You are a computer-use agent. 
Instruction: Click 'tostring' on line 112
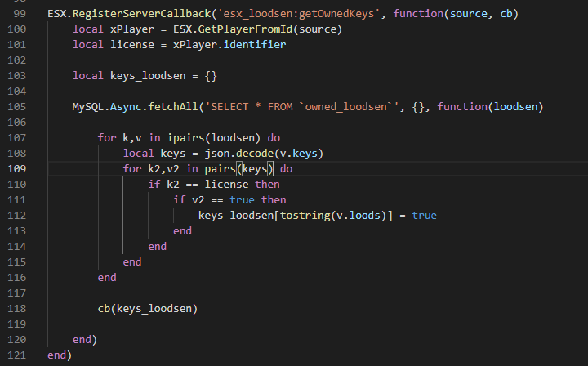pos(305,216)
